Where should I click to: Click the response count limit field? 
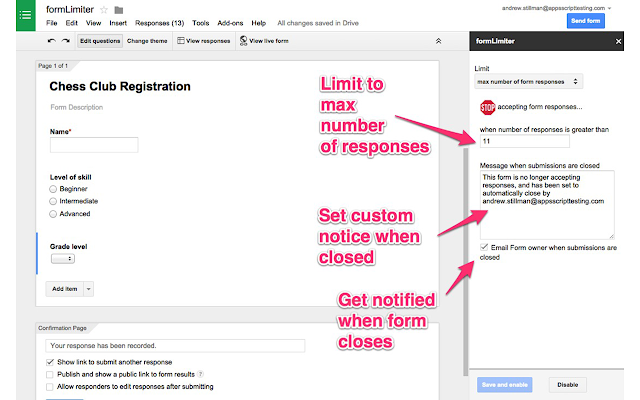click(524, 141)
